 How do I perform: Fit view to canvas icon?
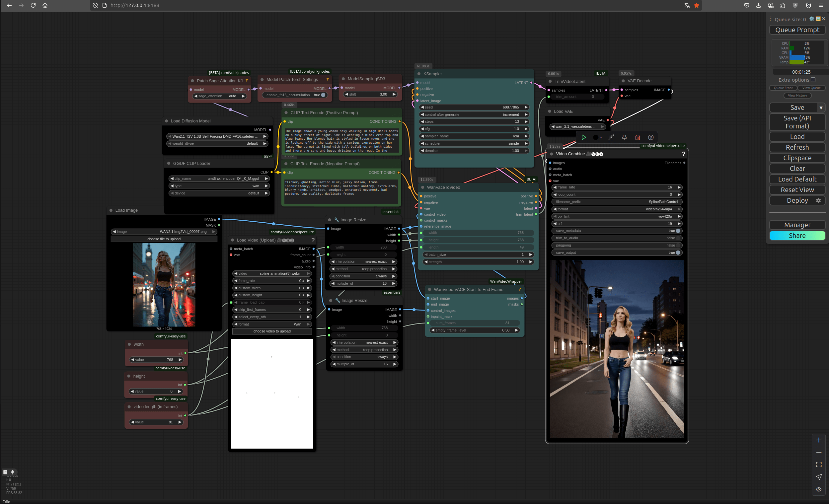click(819, 464)
